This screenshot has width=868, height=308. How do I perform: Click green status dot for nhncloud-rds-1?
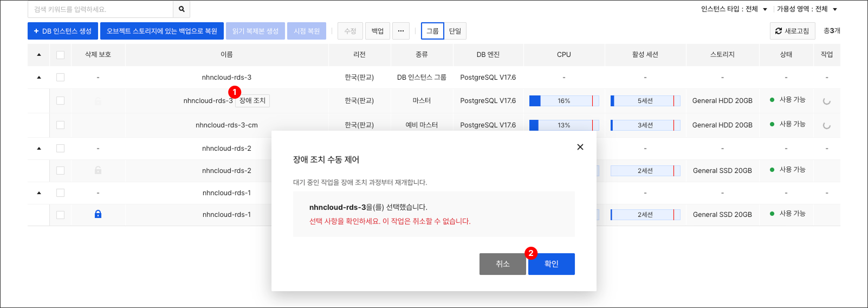pyautogui.click(x=772, y=214)
